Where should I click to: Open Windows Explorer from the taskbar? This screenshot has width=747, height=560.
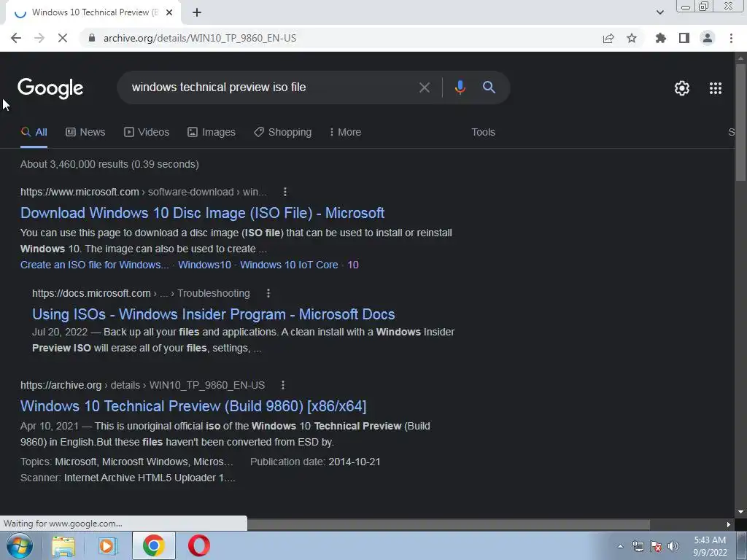[63, 545]
